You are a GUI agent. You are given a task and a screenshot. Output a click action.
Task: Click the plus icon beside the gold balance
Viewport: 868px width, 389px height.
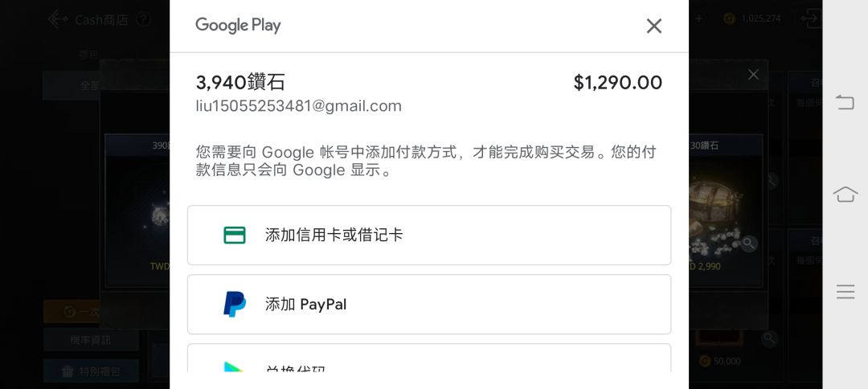[x=699, y=18]
